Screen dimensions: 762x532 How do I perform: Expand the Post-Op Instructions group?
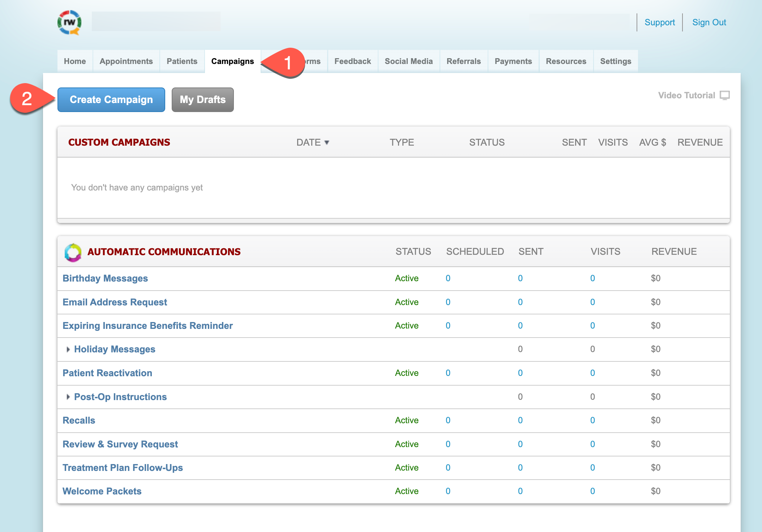(x=68, y=397)
